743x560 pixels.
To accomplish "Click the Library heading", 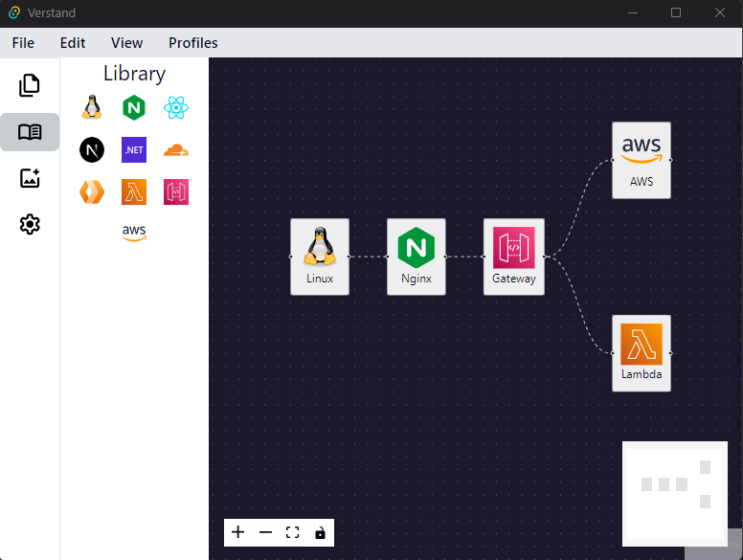I will (135, 74).
